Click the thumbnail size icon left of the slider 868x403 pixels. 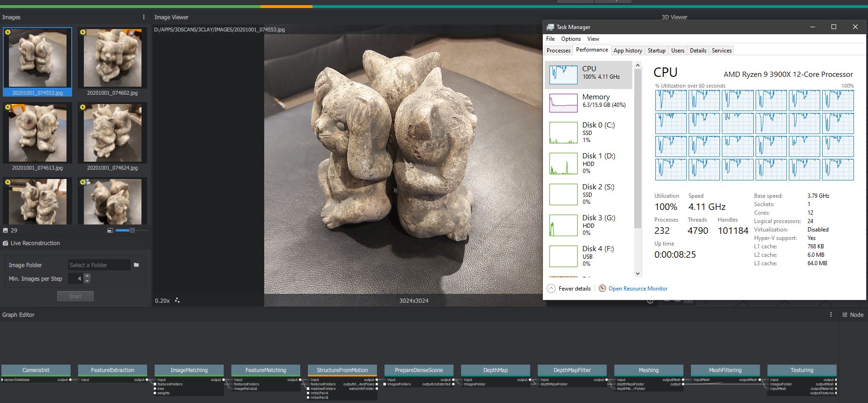[x=110, y=231]
